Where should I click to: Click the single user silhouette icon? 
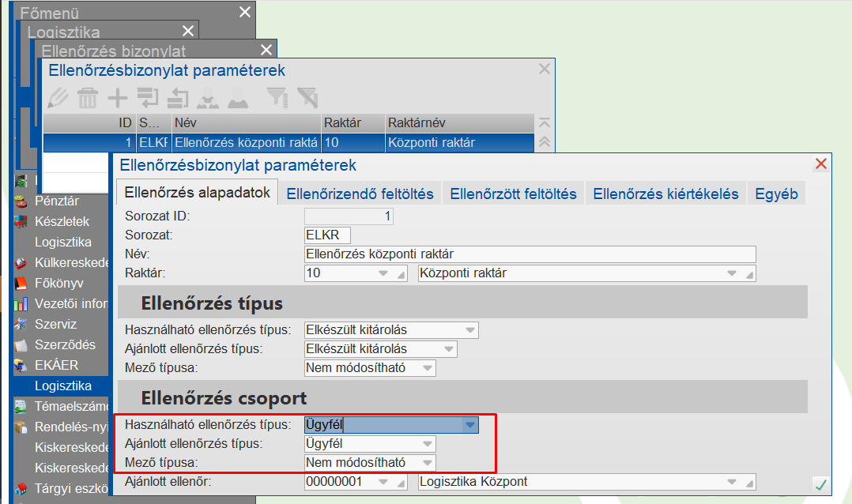(238, 98)
